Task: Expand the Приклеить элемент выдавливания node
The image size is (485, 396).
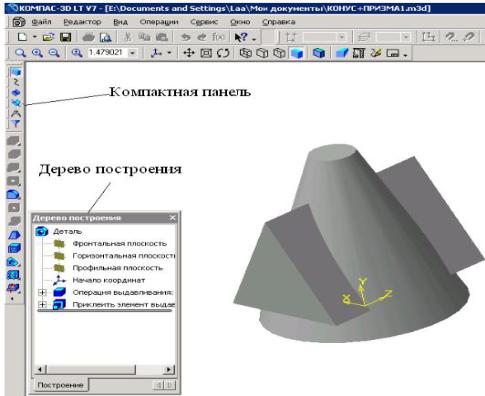Action: click(x=42, y=304)
